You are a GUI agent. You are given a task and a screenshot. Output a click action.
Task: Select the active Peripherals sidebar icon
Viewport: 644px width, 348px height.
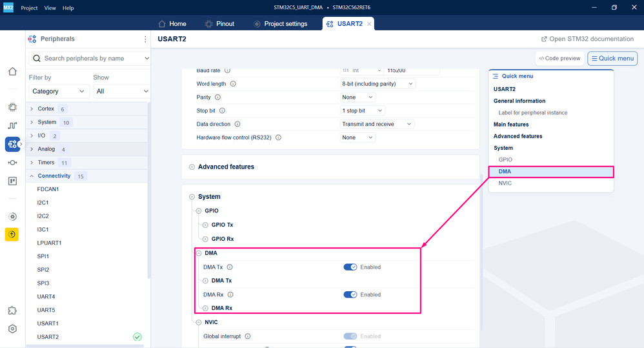click(12, 144)
